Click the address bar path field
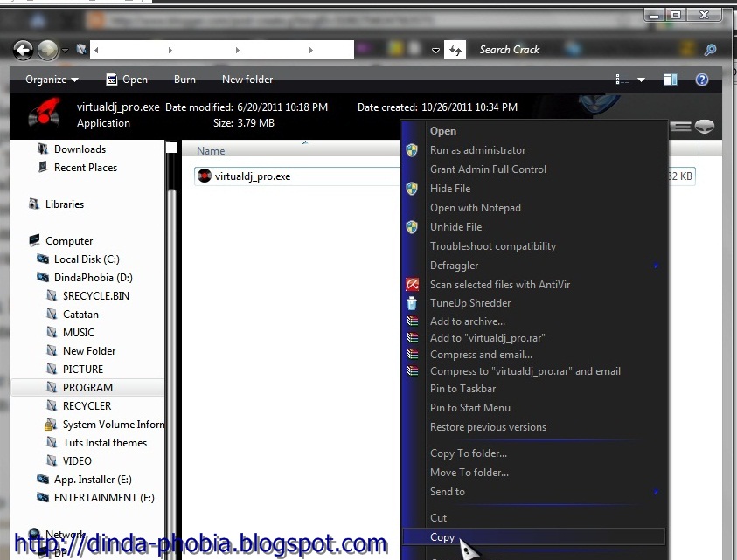The width and height of the screenshot is (737, 560). [222, 50]
